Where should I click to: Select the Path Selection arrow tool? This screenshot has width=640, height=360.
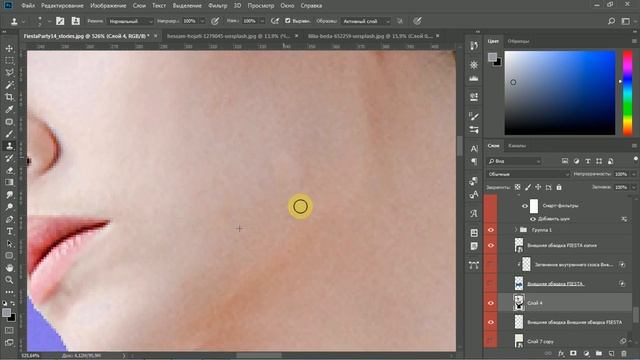click(9, 244)
